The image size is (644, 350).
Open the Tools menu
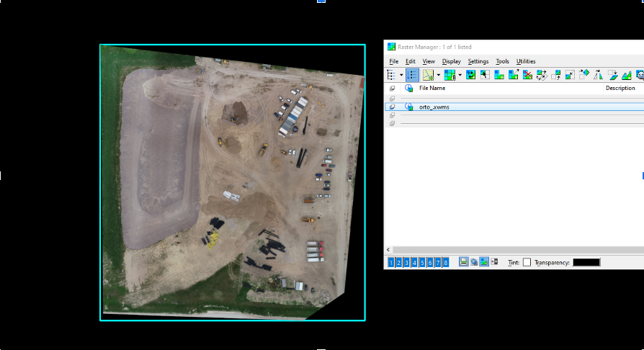pyautogui.click(x=502, y=61)
